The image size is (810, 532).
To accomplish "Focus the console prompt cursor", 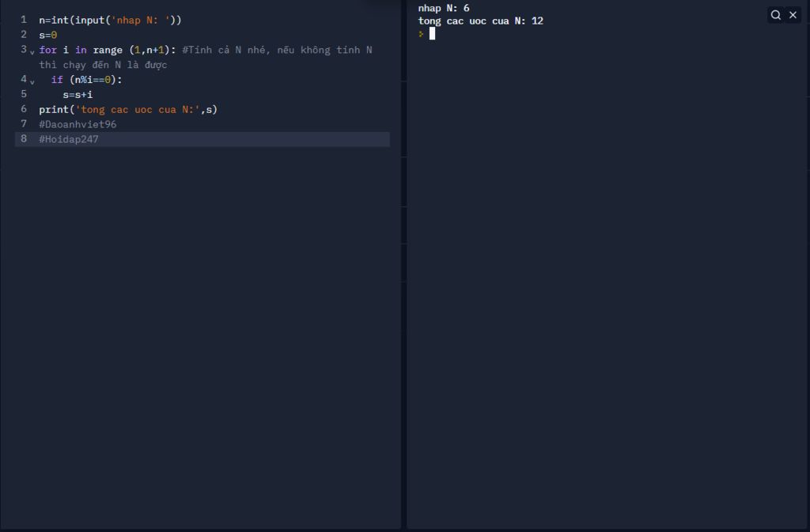I will [432, 33].
